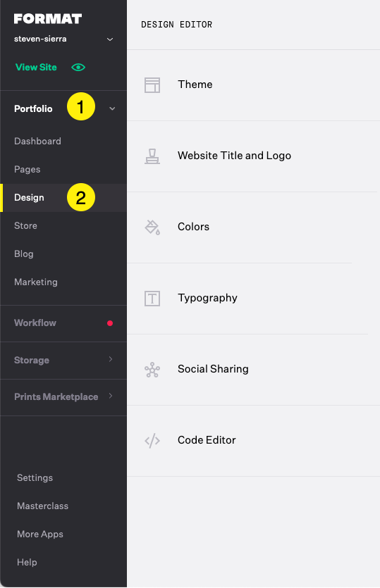380x588 pixels.
Task: Collapse the Portfolio section chevron
Action: (x=112, y=108)
